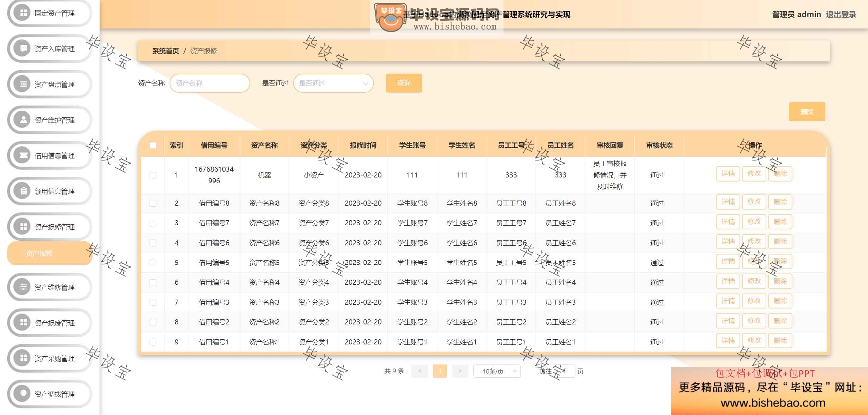Go to next page arrow
Image resolution: width=868 pixels, height=415 pixels.
pyautogui.click(x=460, y=371)
